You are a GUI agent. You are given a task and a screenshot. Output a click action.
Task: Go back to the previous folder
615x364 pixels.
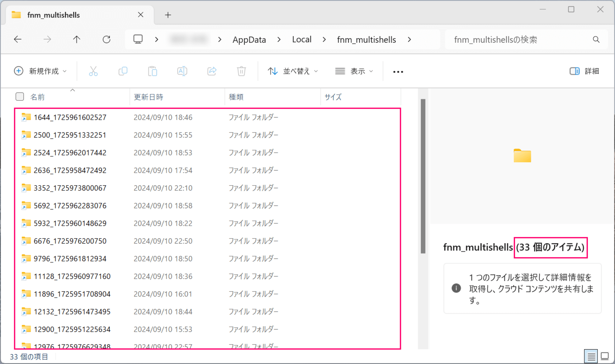18,39
